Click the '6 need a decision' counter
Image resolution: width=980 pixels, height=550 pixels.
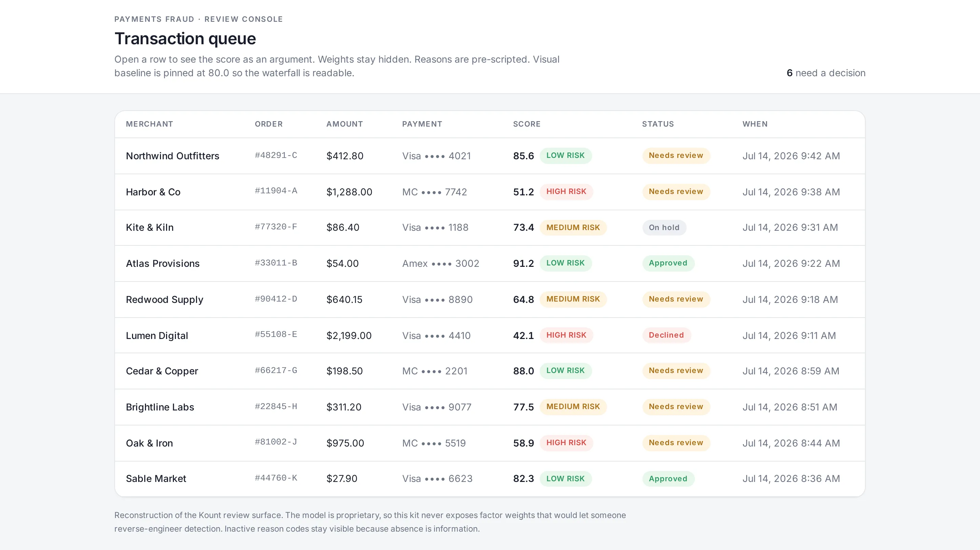tap(826, 73)
